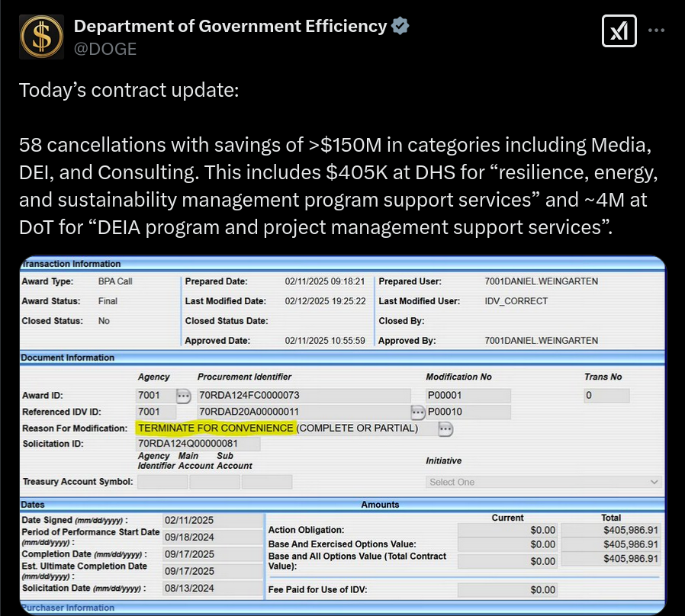Screen dimensions: 685x616
Task: Click the Referenced IDV field 70RDAD20A00000011
Action: click(304, 412)
